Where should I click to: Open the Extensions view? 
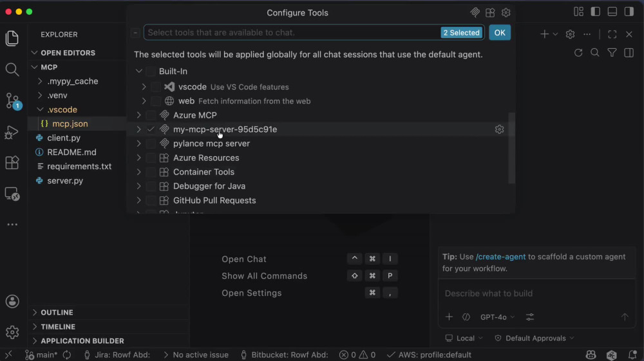[12, 163]
